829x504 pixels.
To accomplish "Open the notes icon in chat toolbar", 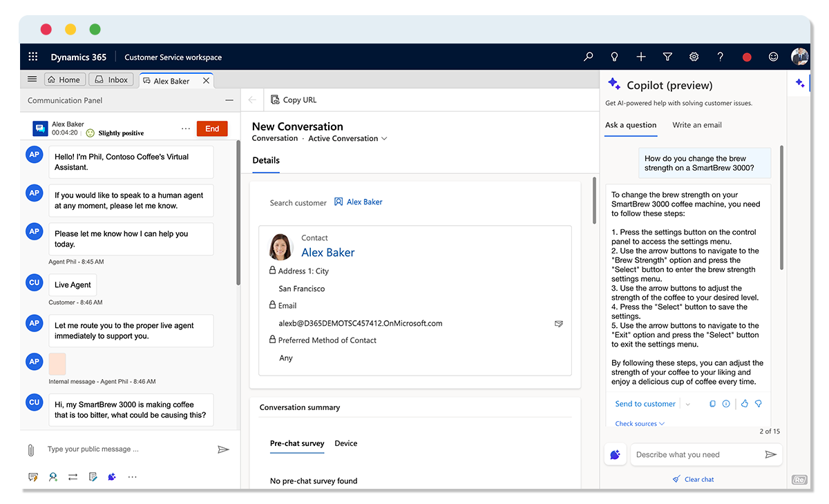I will point(93,477).
